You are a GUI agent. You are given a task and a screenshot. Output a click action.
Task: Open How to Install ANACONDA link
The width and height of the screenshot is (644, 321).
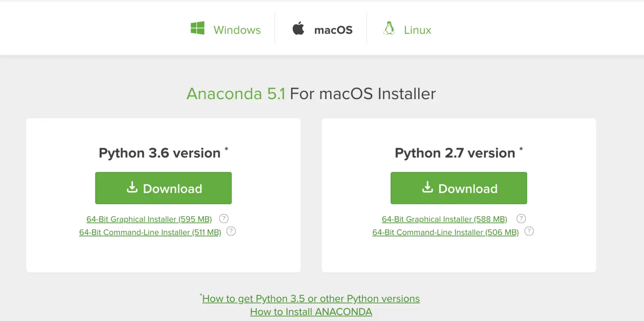coord(311,312)
